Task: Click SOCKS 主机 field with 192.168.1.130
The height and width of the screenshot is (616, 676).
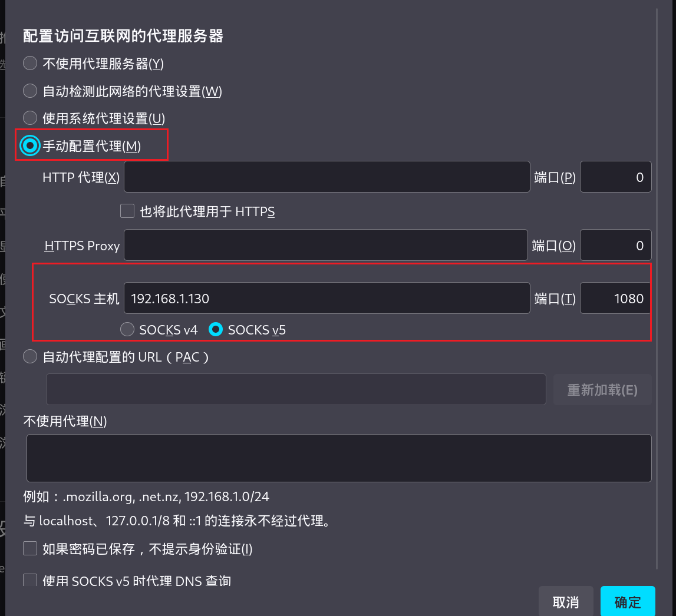Action: [x=327, y=299]
